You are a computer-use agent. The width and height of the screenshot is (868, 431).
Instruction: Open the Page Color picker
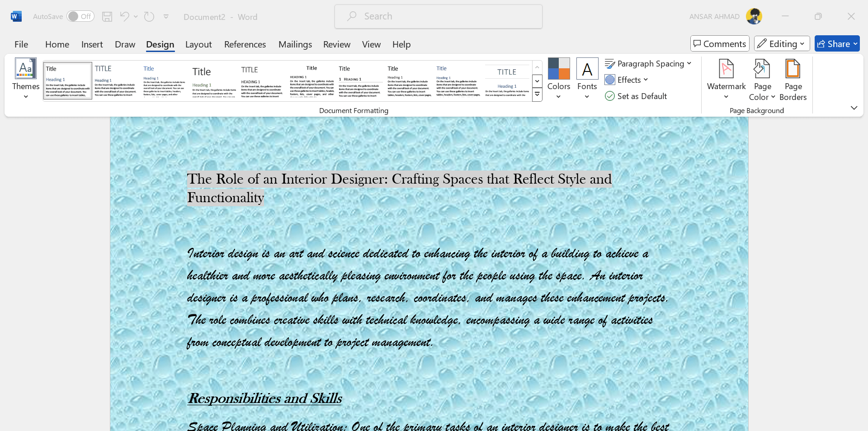click(x=762, y=80)
